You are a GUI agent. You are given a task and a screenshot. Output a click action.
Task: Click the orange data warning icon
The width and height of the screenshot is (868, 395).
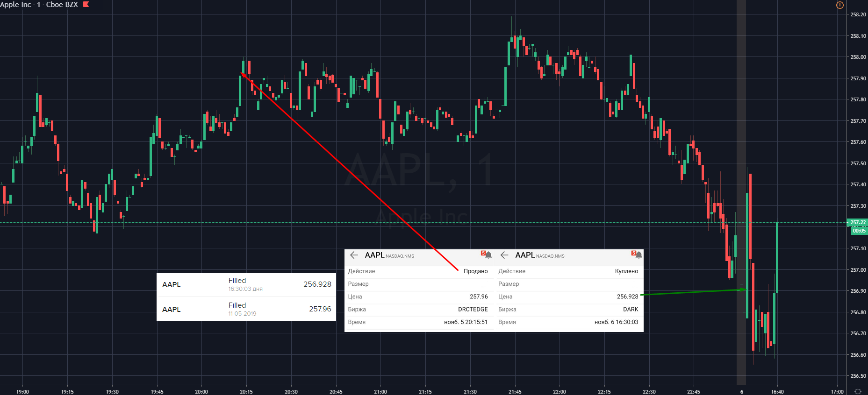pyautogui.click(x=840, y=5)
